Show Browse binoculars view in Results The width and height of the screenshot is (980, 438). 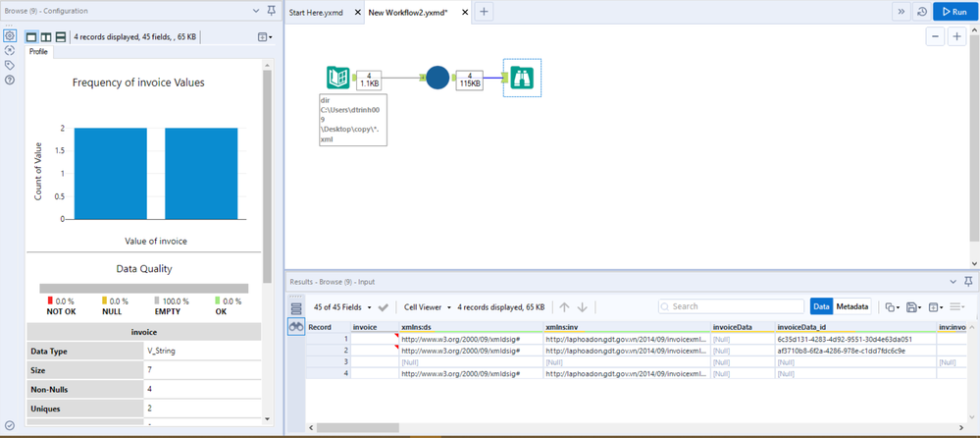tap(296, 326)
